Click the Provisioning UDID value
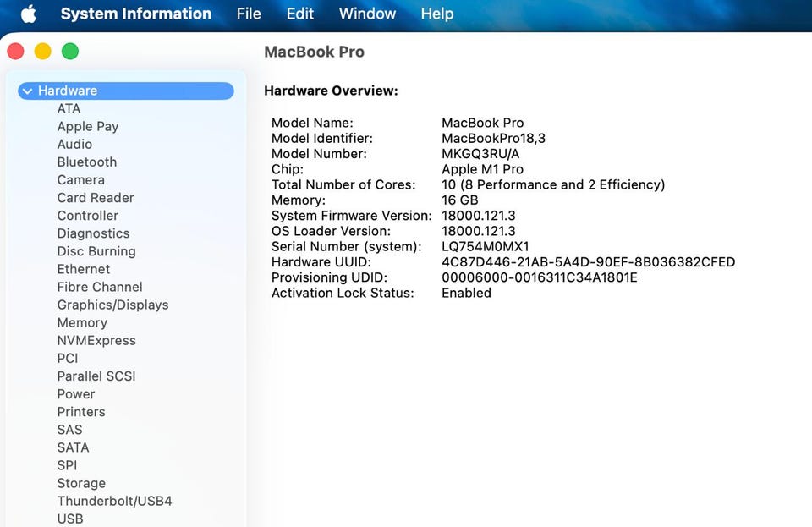The image size is (812, 527). pos(539,277)
